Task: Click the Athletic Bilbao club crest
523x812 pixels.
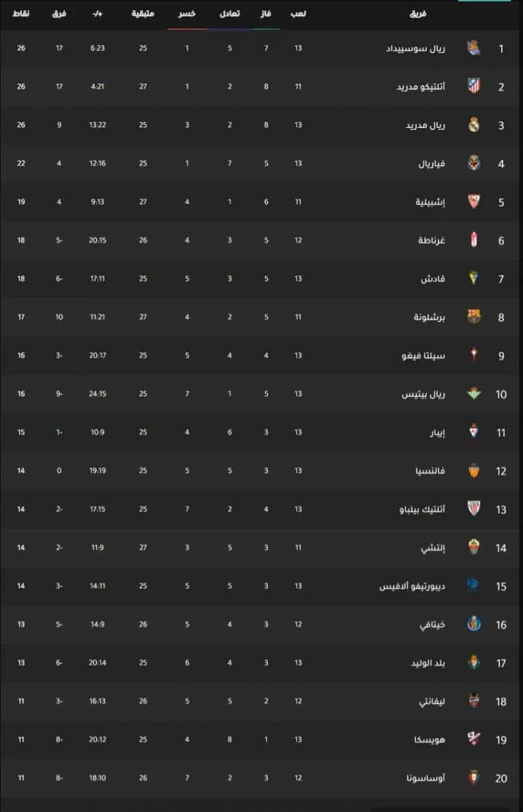Action: tap(474, 508)
